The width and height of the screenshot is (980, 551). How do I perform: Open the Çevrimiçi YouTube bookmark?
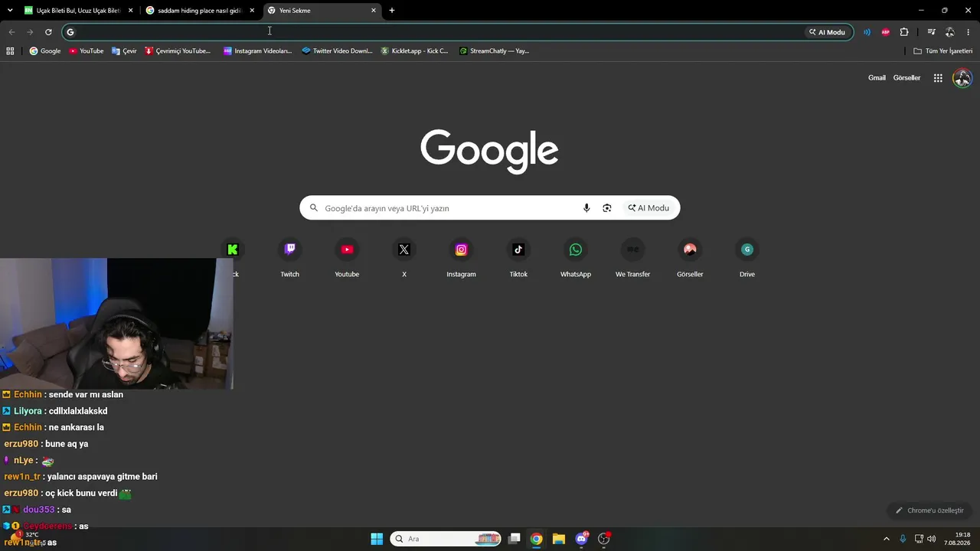(x=178, y=51)
